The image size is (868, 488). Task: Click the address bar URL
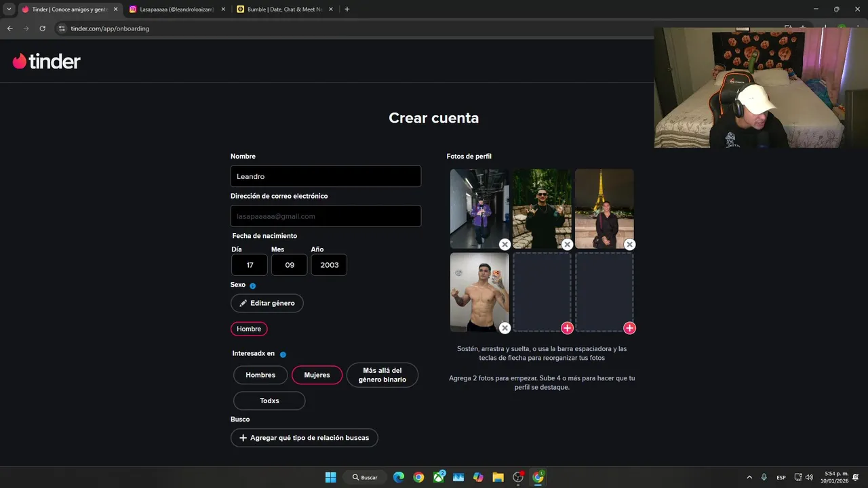110,28
